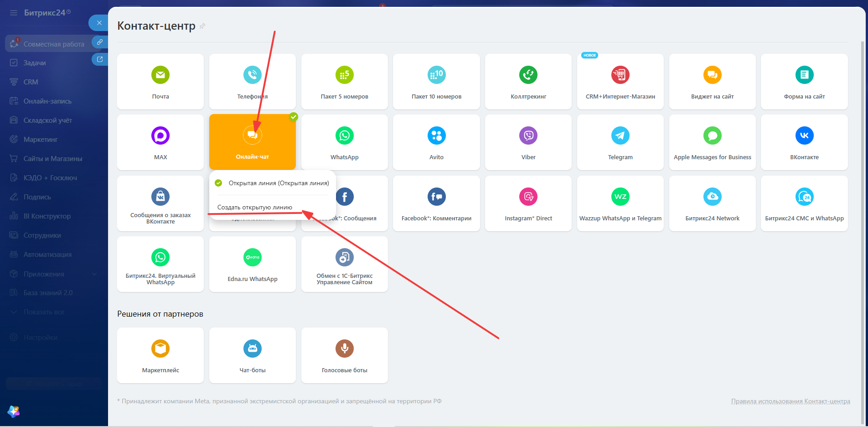Close the Контакт-центр slider panel
Screen dimensions: 868x427
tap(99, 23)
